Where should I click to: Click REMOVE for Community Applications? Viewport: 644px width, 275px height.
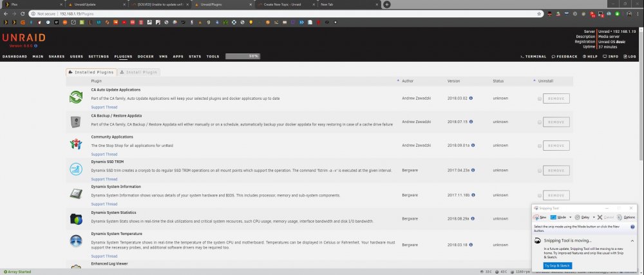[x=556, y=146]
